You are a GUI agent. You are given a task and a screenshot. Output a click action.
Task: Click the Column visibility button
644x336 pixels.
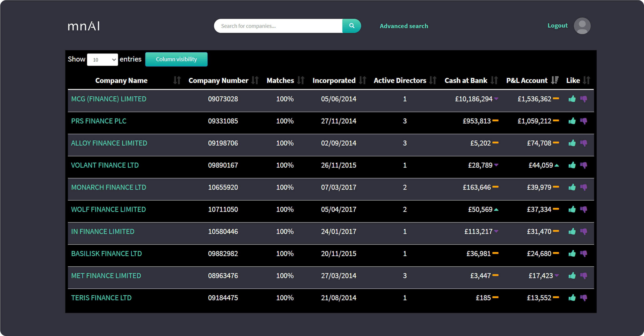176,59
